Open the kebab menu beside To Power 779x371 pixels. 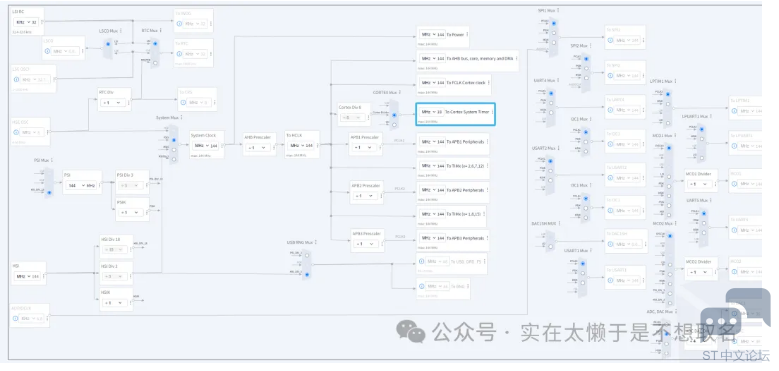[x=466, y=35]
